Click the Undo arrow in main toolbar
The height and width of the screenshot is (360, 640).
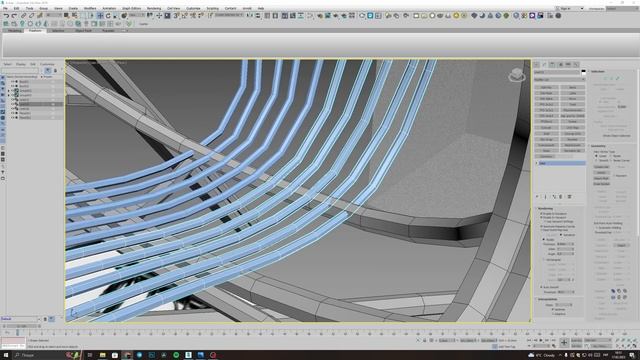click(x=7, y=16)
